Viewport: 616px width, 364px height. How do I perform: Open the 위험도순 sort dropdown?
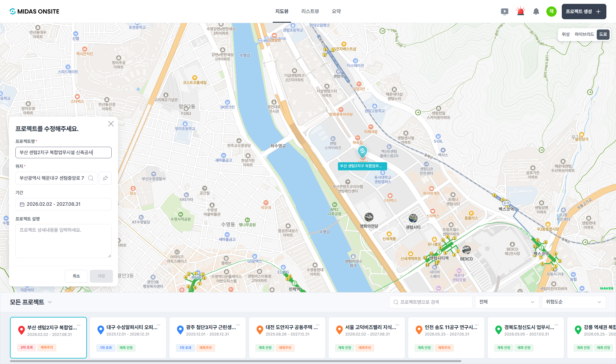573,302
